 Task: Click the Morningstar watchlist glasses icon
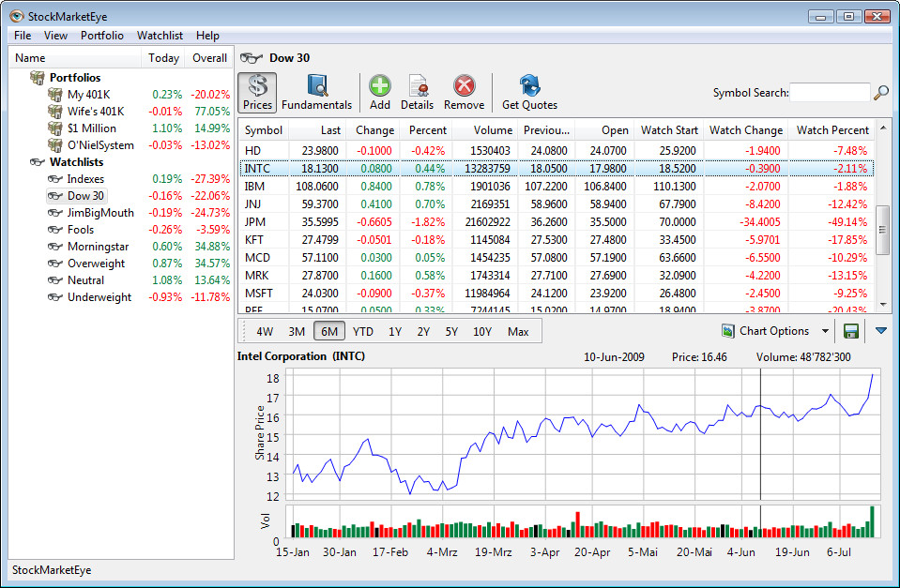tap(55, 247)
